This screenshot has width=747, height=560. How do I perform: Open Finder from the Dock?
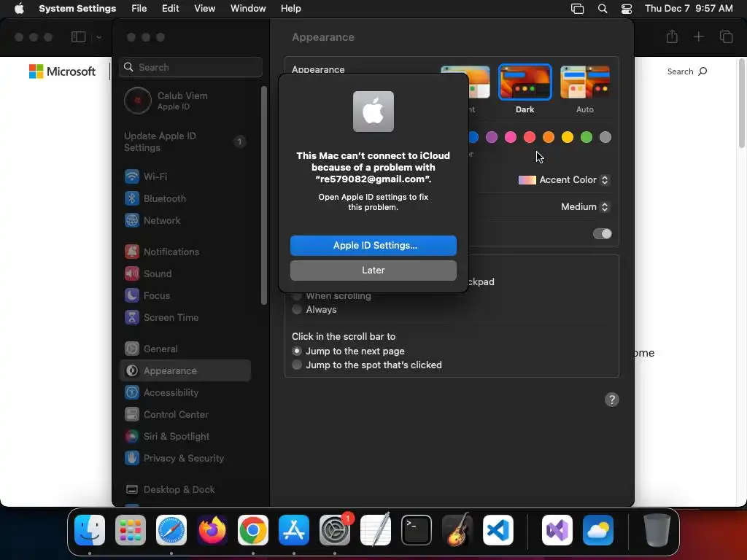(90, 530)
